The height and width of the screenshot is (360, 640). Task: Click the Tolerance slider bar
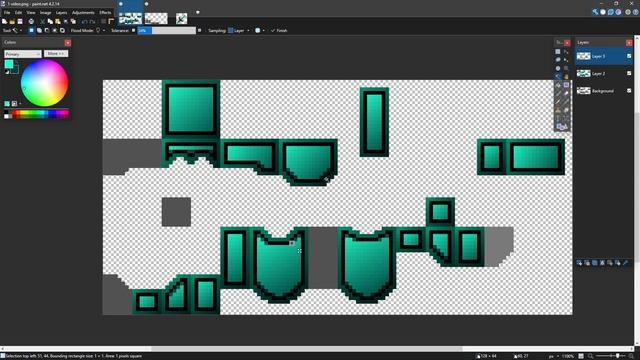tap(167, 30)
